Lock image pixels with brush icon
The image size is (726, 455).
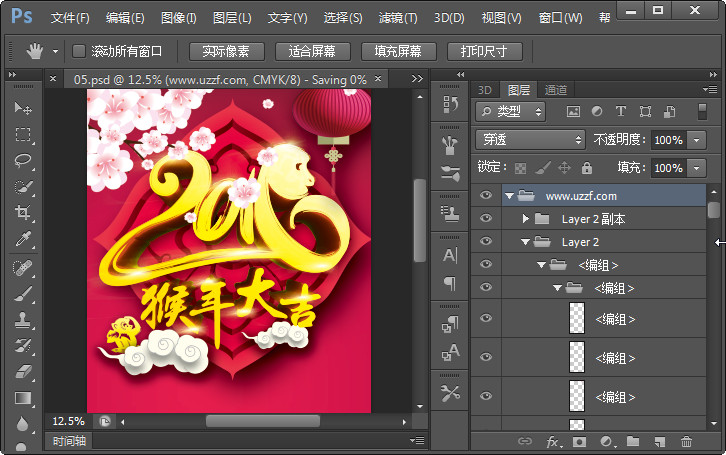coord(543,168)
